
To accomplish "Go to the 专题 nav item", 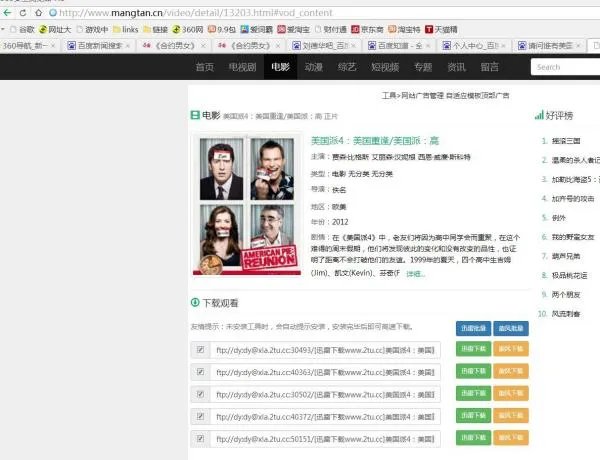I will pyautogui.click(x=423, y=67).
